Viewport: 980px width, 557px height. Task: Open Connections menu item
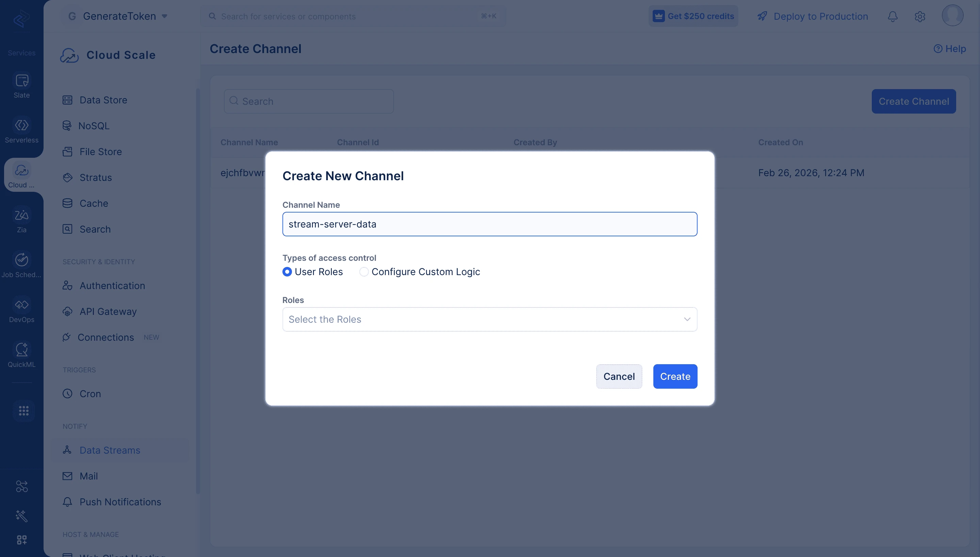(x=105, y=337)
